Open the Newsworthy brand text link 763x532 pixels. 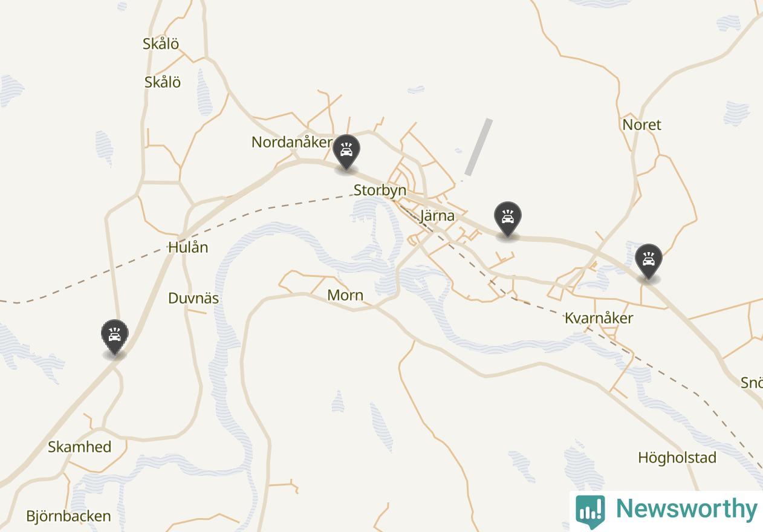(686, 509)
